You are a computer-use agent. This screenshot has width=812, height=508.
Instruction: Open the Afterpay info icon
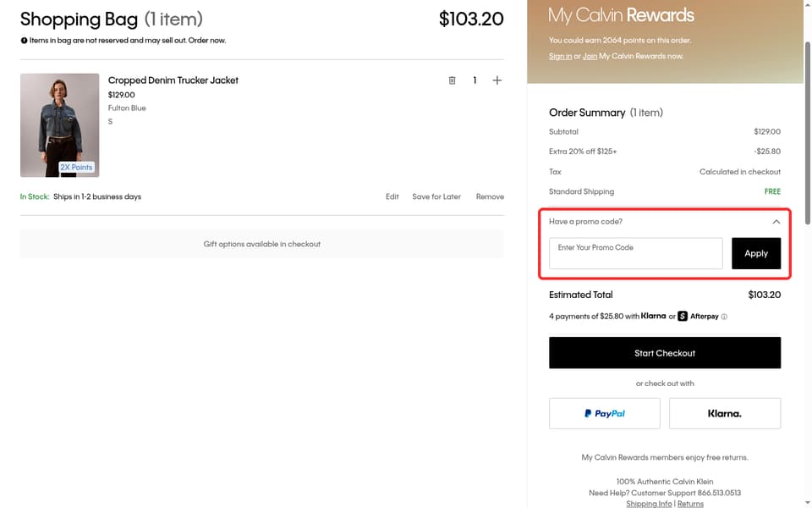(x=724, y=317)
